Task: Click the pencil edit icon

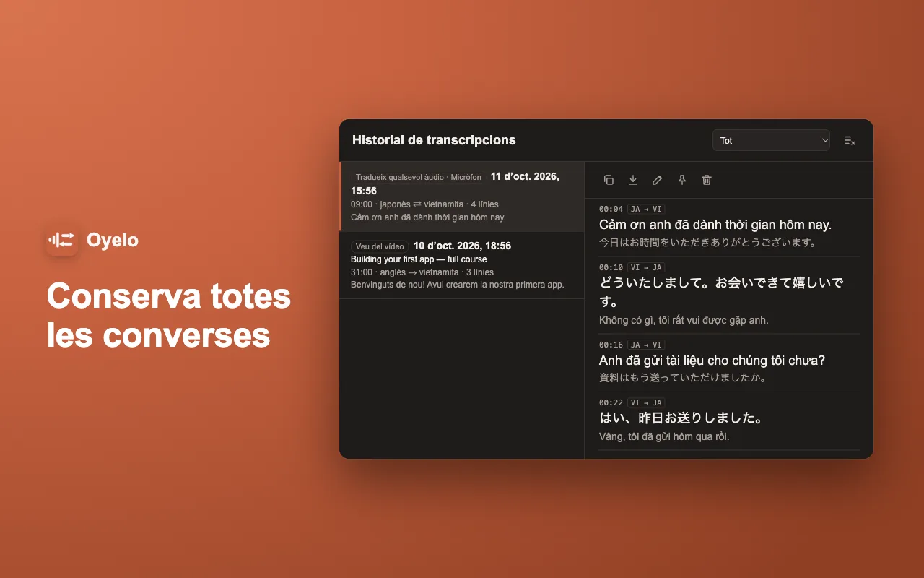Action: point(658,180)
